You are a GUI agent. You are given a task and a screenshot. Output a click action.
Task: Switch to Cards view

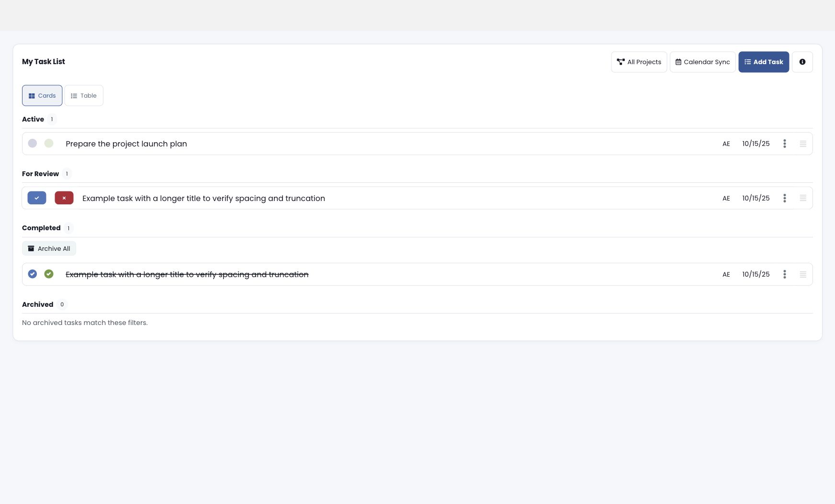(42, 95)
